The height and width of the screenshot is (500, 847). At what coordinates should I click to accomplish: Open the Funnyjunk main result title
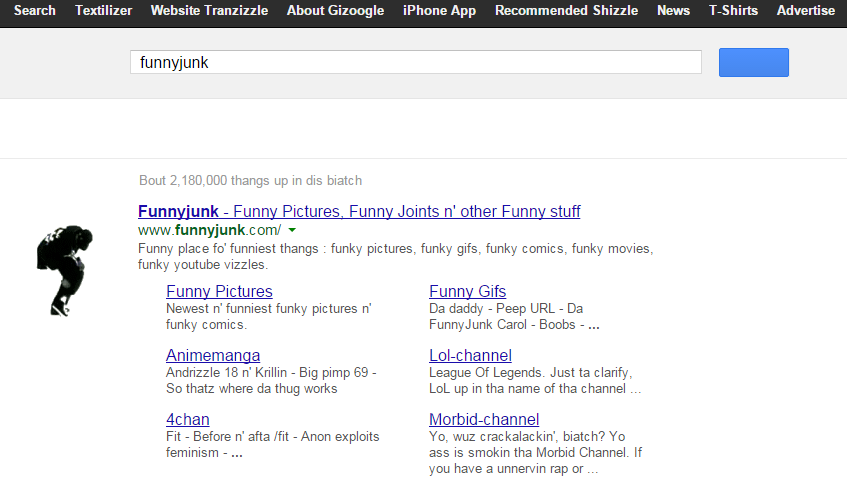pos(359,211)
